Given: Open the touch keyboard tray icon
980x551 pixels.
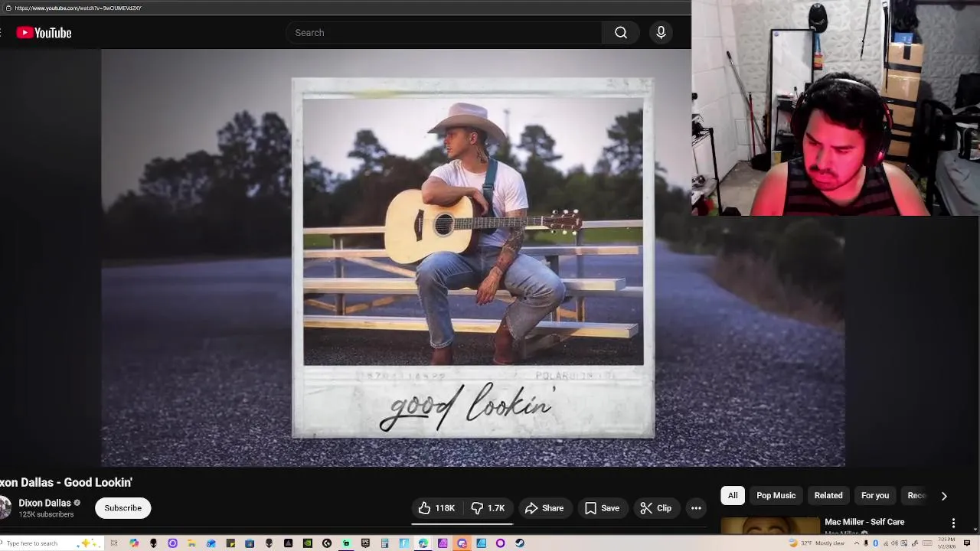Looking at the screenshot, I should pyautogui.click(x=927, y=543).
